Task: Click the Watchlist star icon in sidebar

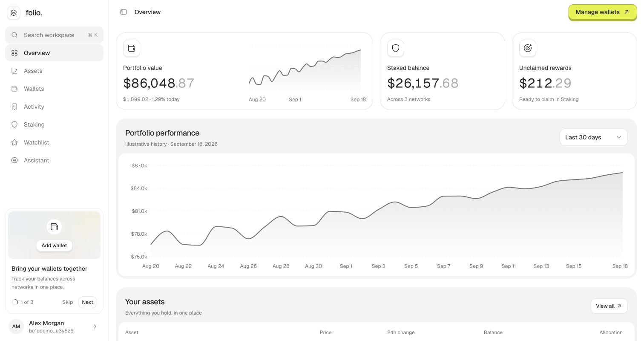Action: point(14,142)
